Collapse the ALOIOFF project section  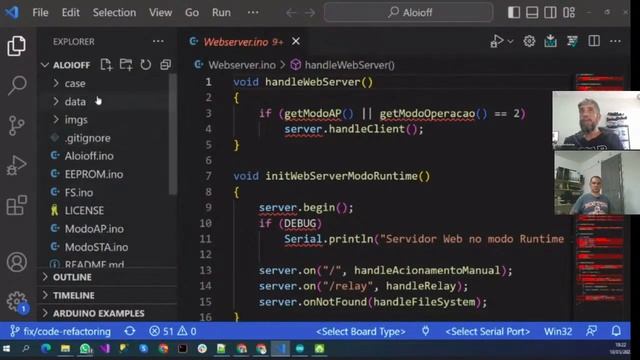71,65
